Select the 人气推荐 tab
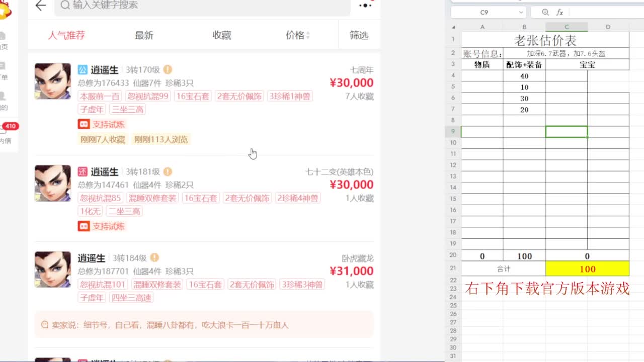The image size is (644, 362). tap(66, 35)
